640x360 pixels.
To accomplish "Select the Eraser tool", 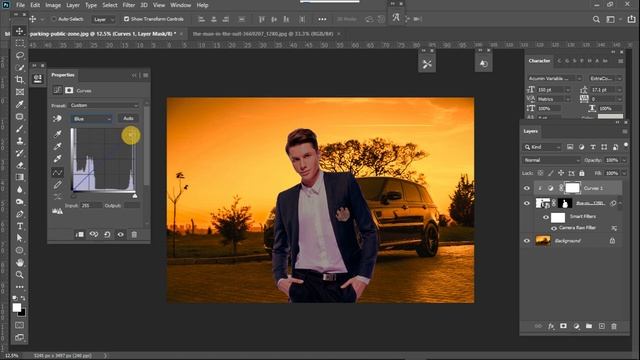I will pyautogui.click(x=20, y=165).
